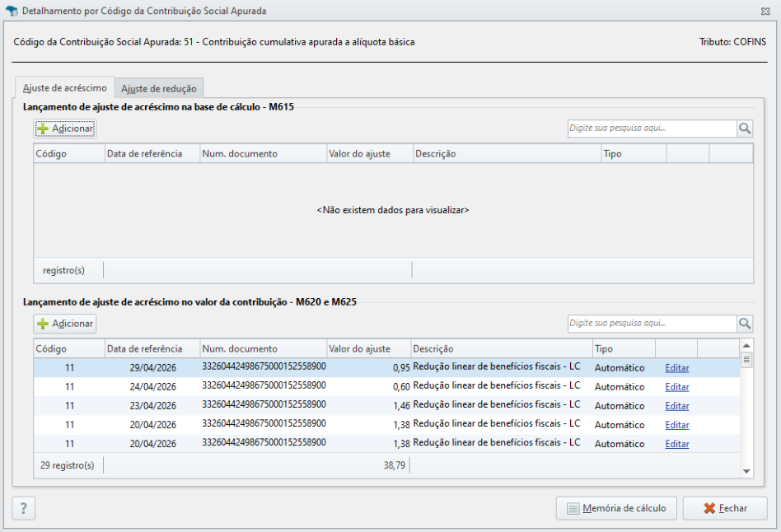Focus the search field in the M615 section
Image resolution: width=781 pixels, height=532 pixels.
tap(652, 128)
